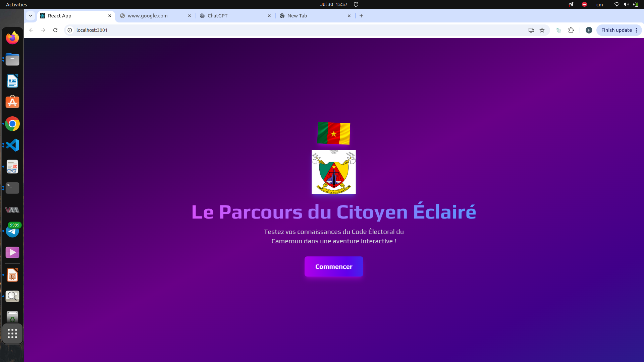Click the green extension icon in toolbar
The width and height of the screenshot is (644, 362).
point(559,30)
